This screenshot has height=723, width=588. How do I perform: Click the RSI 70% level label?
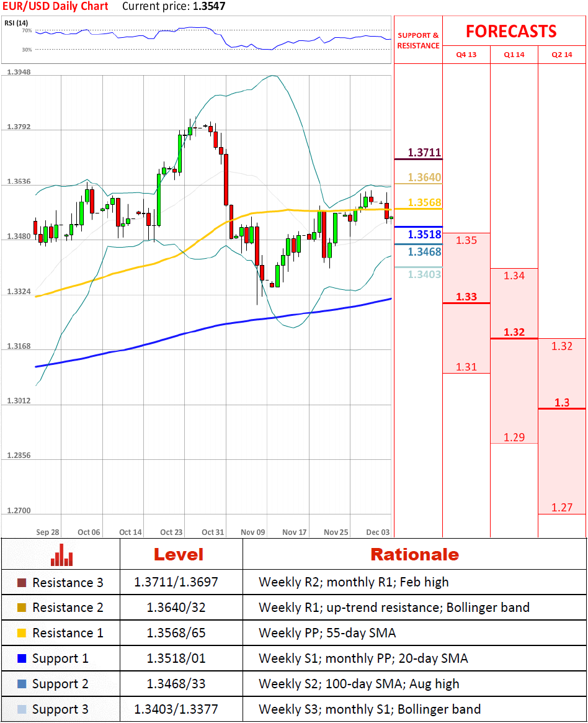tap(27, 30)
